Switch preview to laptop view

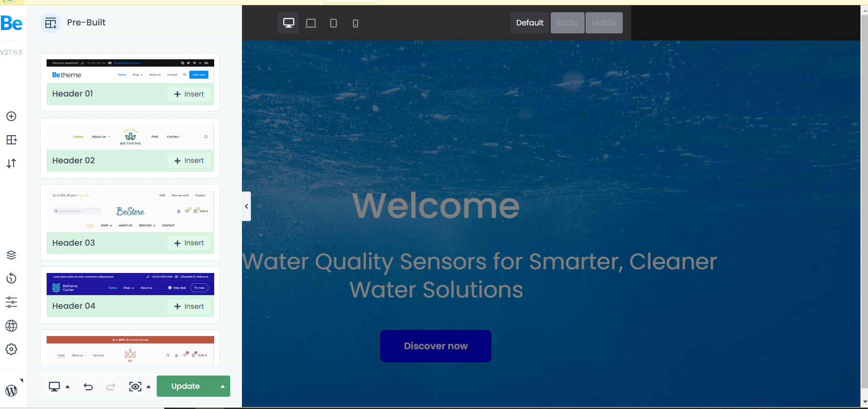coord(311,23)
